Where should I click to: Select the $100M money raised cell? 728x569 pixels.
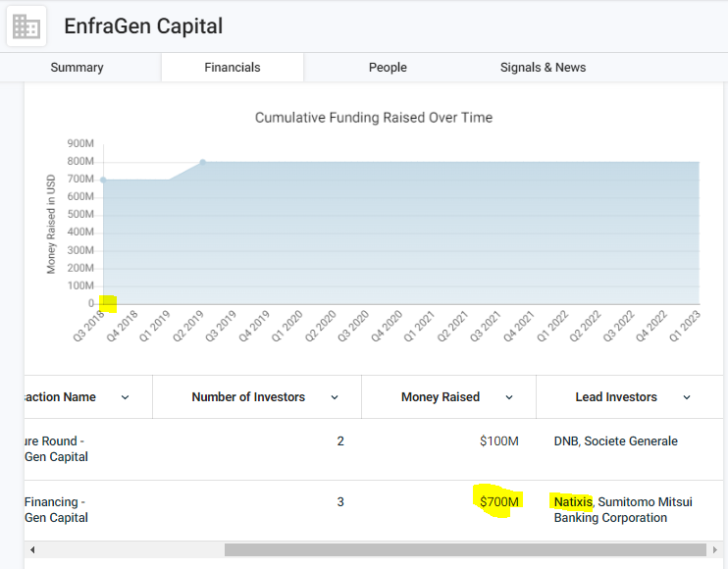point(499,440)
